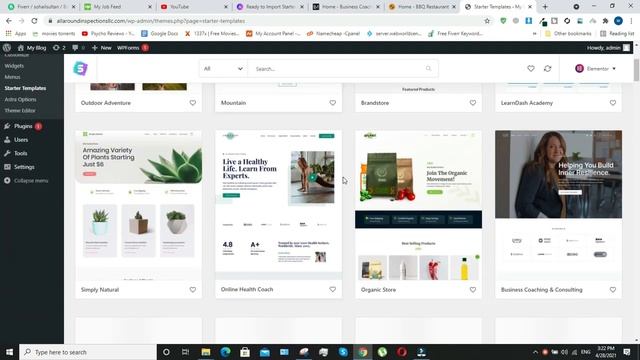Open Chrome three-dot menu
The width and height of the screenshot is (640, 360).
click(x=631, y=21)
